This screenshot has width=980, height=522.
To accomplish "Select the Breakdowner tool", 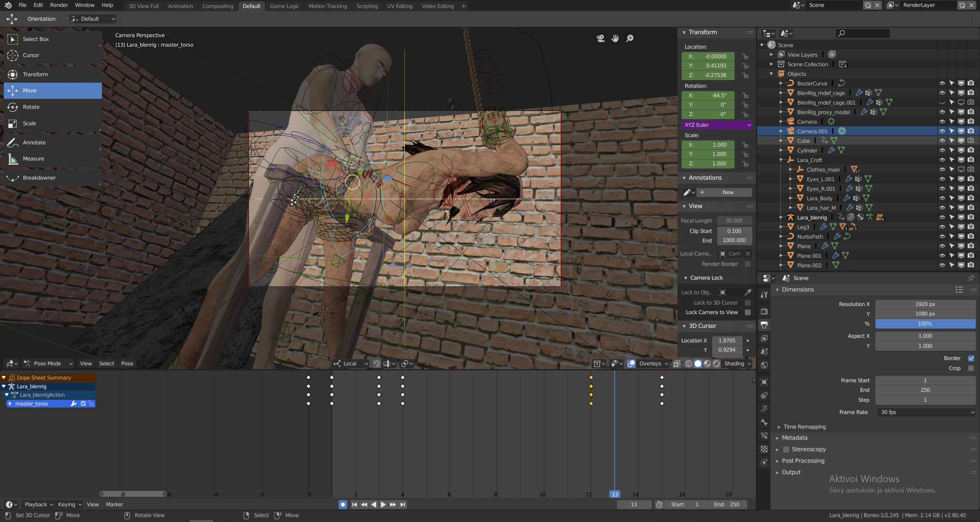I will click(53, 178).
